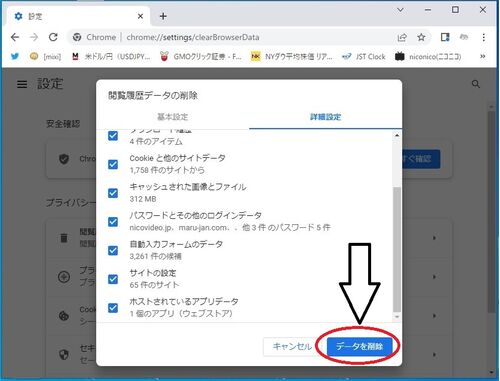The image size is (500, 381).
Task: Click the share page icon in address bar
Action: [x=402, y=37]
